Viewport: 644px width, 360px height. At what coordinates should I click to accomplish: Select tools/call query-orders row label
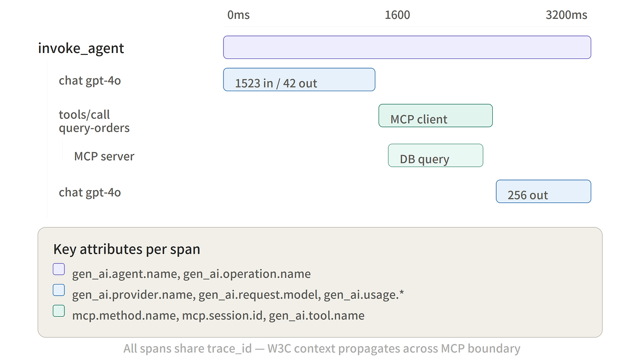[94, 121]
